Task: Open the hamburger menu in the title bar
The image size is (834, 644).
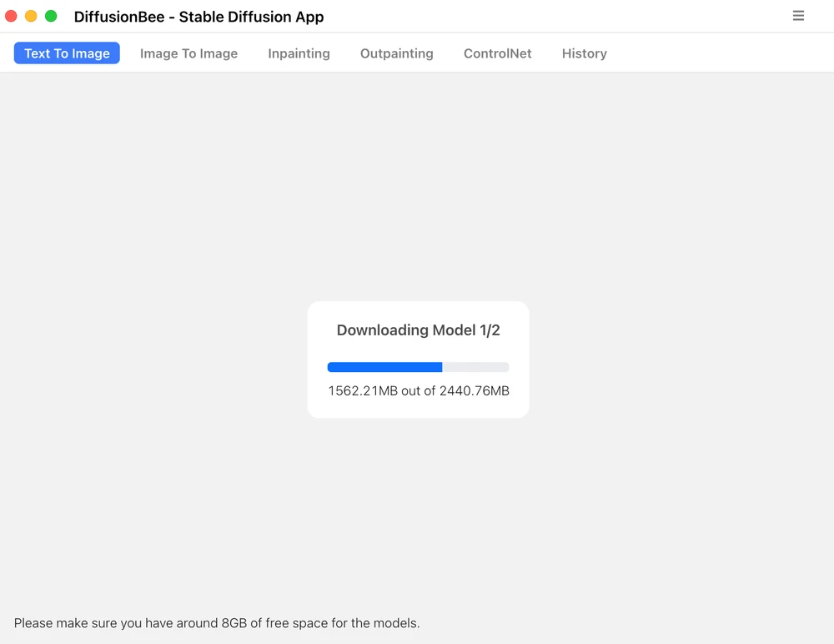Action: (x=798, y=16)
